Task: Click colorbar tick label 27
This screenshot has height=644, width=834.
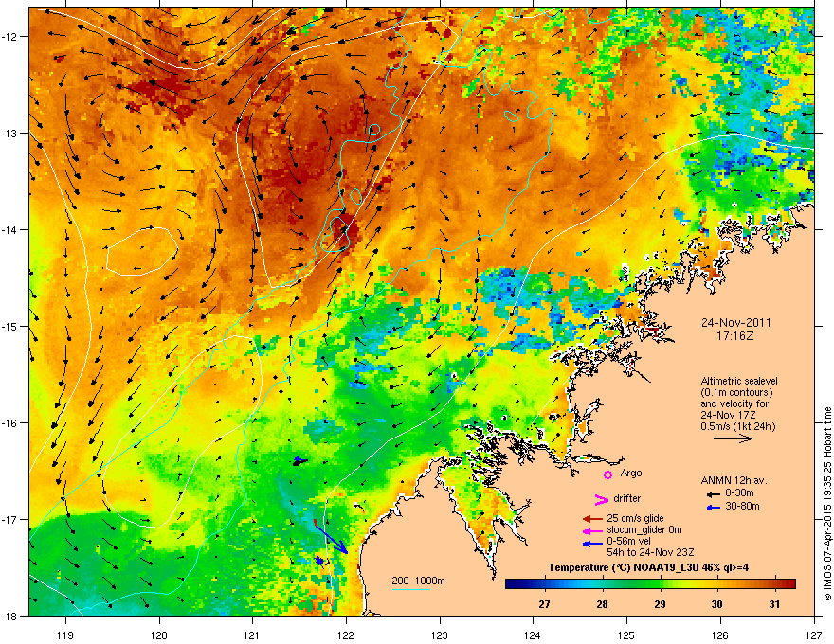Action: click(544, 604)
